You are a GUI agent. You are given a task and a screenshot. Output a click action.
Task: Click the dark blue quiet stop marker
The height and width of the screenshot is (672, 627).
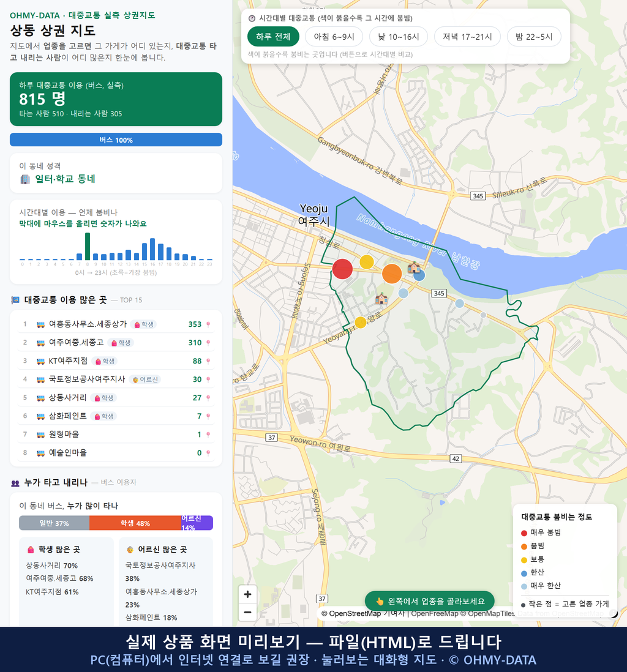pyautogui.click(x=419, y=275)
